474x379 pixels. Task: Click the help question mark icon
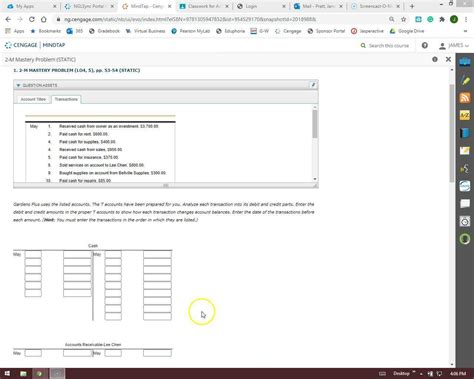click(x=425, y=45)
